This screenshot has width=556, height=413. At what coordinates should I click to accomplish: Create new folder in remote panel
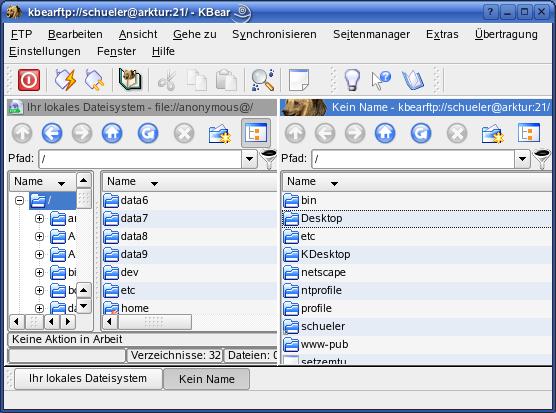[x=493, y=133]
